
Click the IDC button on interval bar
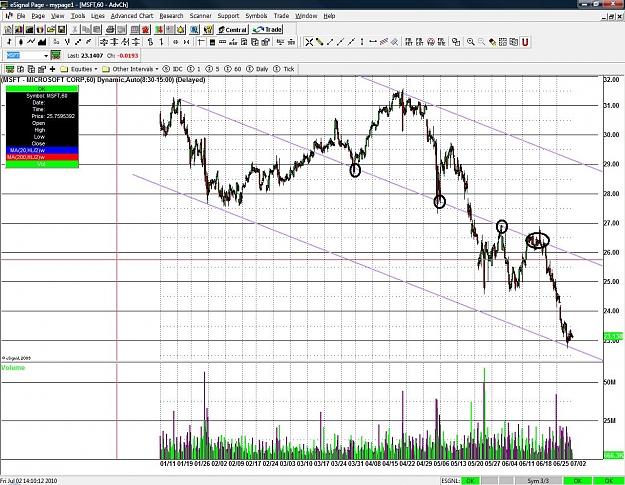click(x=173, y=69)
